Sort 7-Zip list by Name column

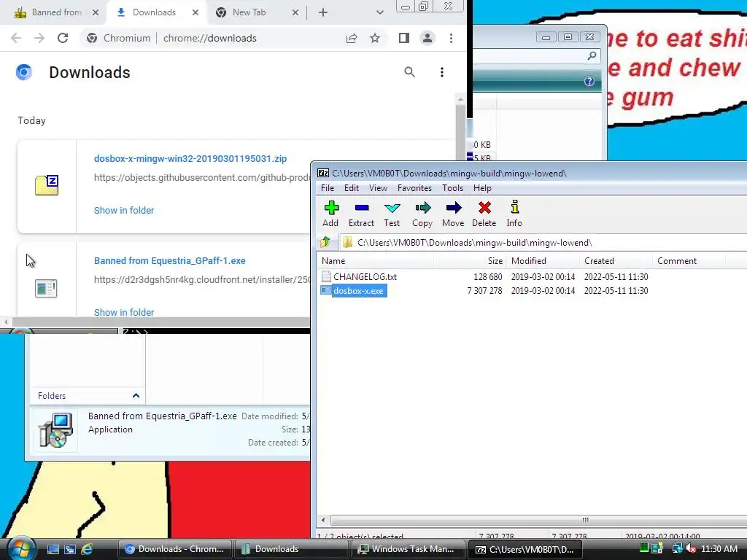tap(376, 261)
